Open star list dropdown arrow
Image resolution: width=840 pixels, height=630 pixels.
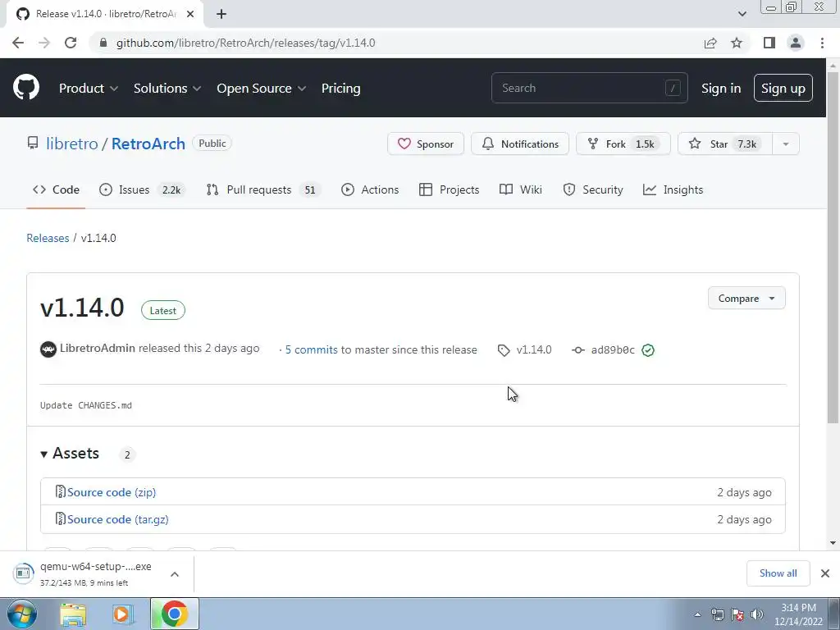(785, 144)
